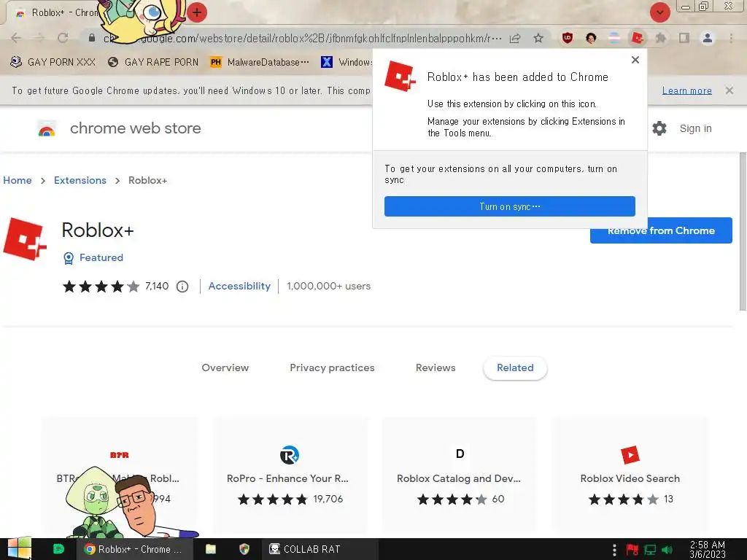Image resolution: width=747 pixels, height=560 pixels.
Task: Click Learn more about Chrome updates
Action: point(687,90)
